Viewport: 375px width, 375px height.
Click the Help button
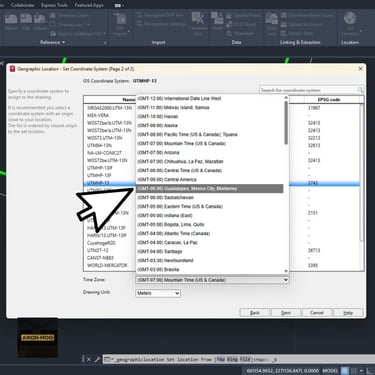coord(348,313)
